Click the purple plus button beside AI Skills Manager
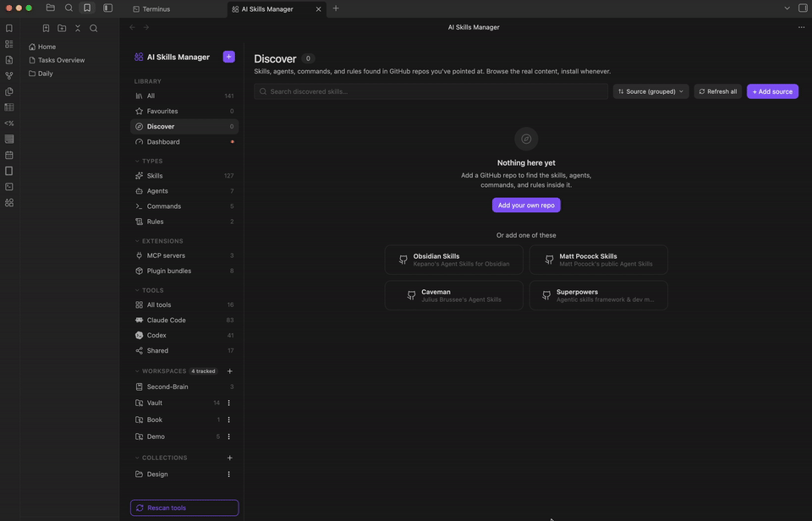The width and height of the screenshot is (812, 521). (x=228, y=57)
